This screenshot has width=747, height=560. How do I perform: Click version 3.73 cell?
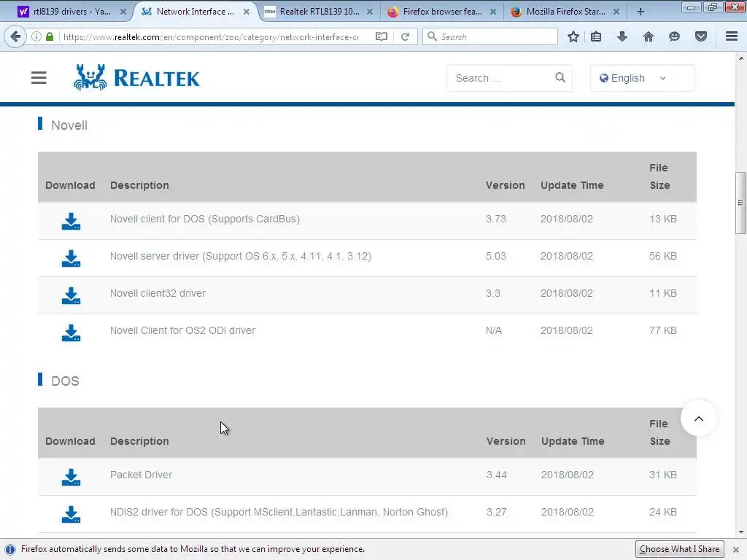(496, 219)
